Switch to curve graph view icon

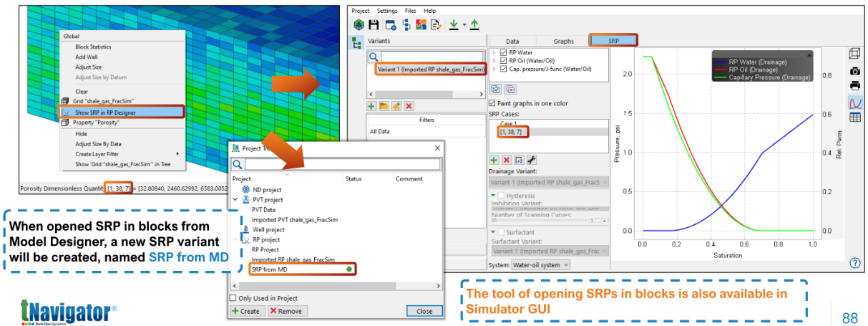854,102
